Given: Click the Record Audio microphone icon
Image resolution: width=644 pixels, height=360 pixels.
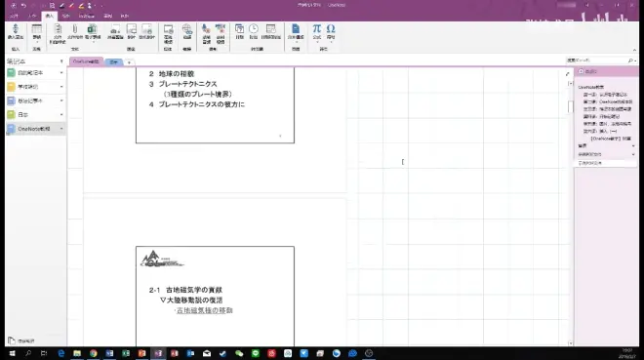Looking at the screenshot, I should point(206,33).
